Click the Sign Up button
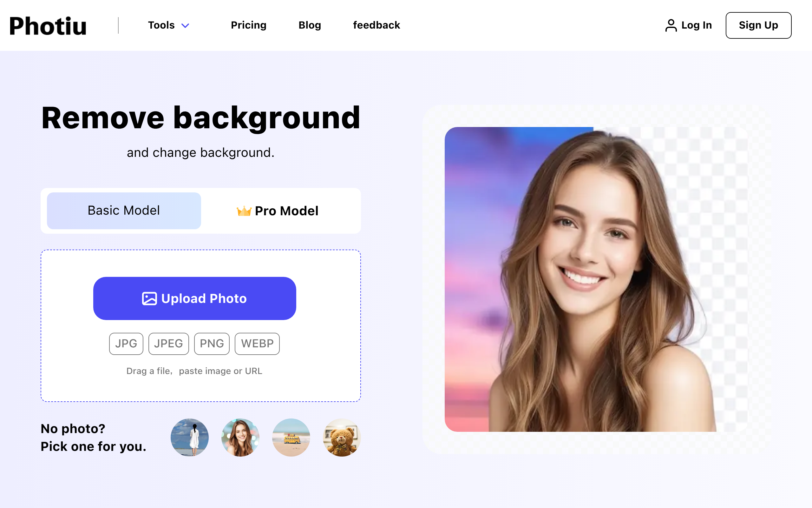This screenshot has width=812, height=508. point(758,25)
